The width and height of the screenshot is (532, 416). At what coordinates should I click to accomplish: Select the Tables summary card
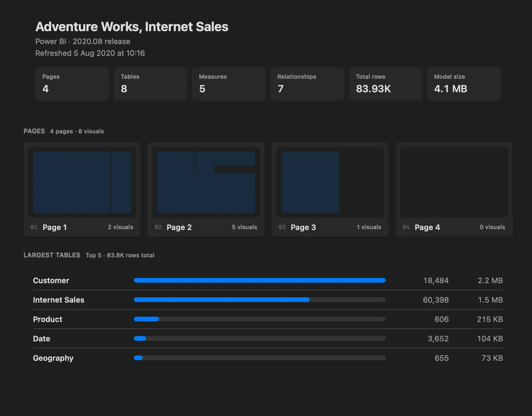point(150,84)
